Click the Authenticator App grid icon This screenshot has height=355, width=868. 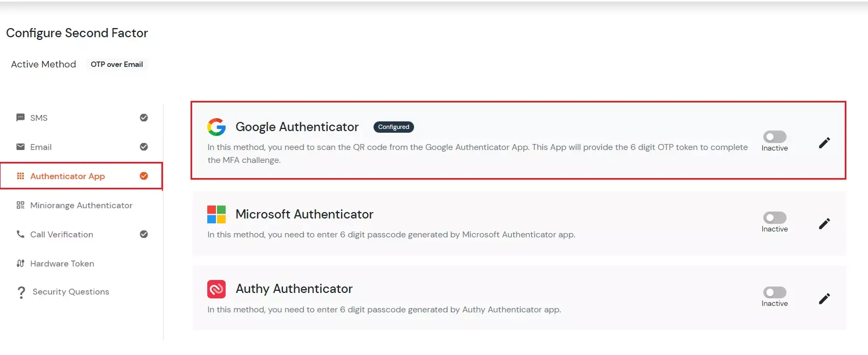pos(20,176)
